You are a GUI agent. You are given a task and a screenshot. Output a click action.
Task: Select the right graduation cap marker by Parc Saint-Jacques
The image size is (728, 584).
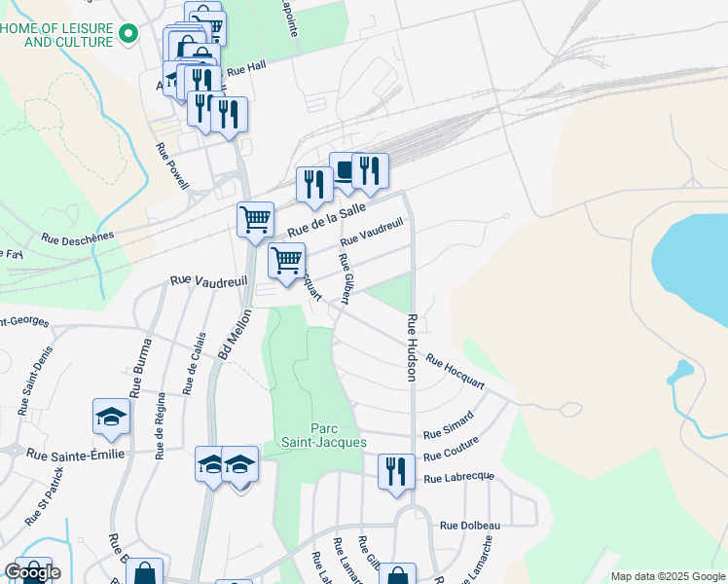(240, 465)
